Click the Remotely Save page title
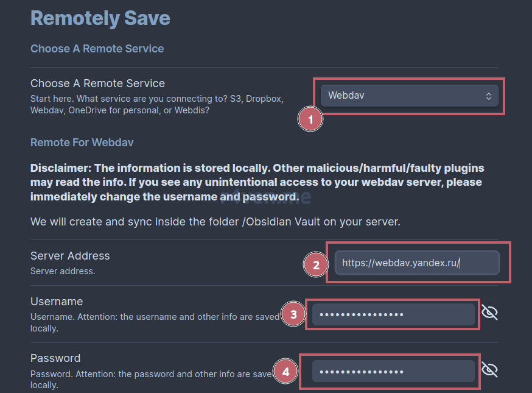 click(100, 18)
